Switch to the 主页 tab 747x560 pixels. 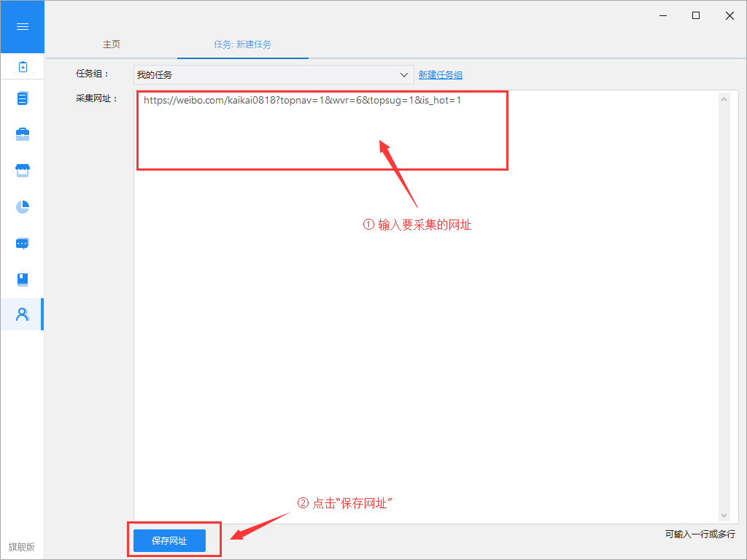coord(112,44)
